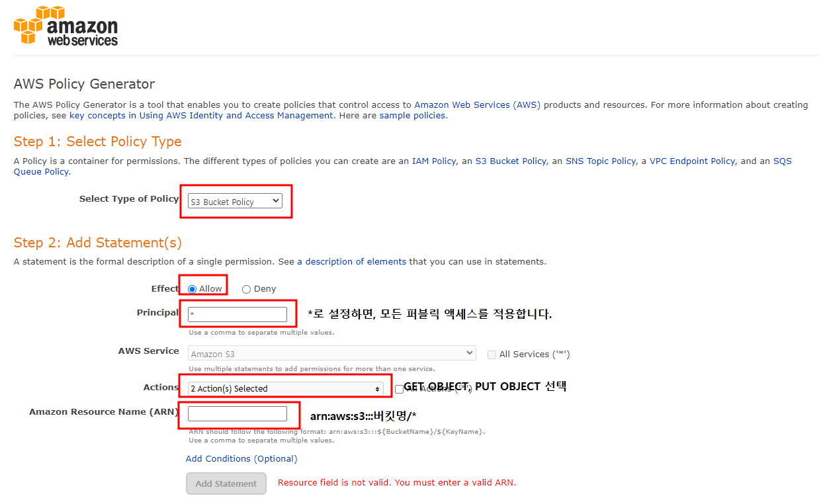Open the VPC Endpoint Policy link
The height and width of the screenshot is (504, 819).
[x=693, y=161]
